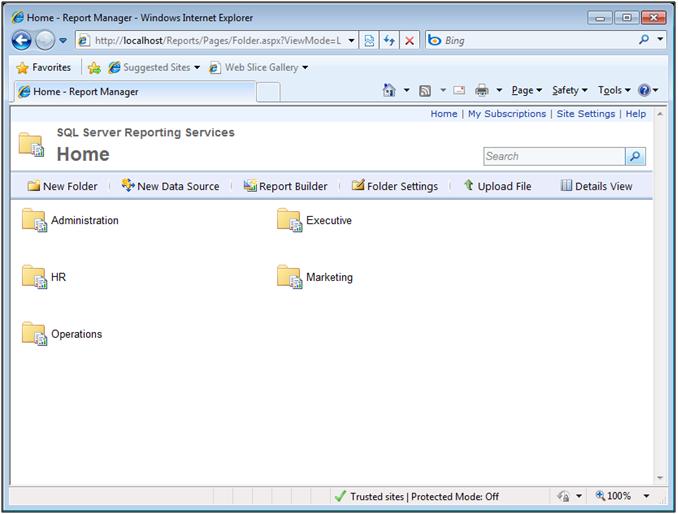The width and height of the screenshot is (678, 514).
Task: Open the Favorites star button
Action: pyautogui.click(x=43, y=67)
